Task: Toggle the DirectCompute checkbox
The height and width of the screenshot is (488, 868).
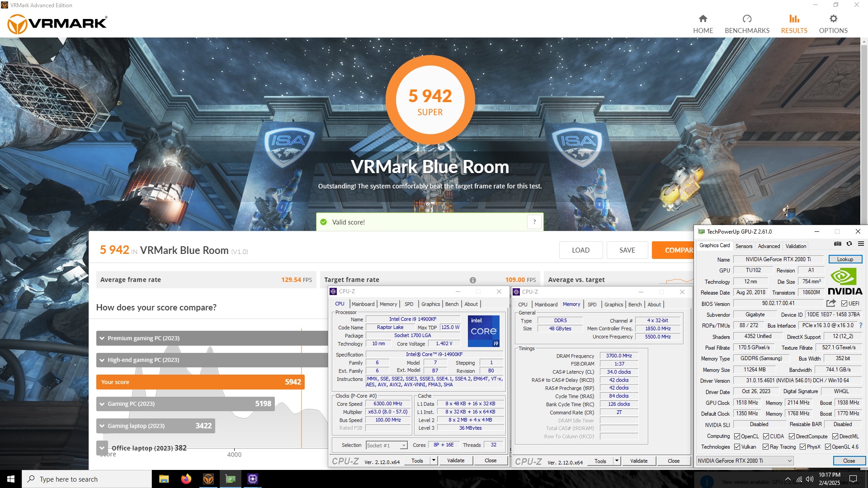Action: pos(792,436)
